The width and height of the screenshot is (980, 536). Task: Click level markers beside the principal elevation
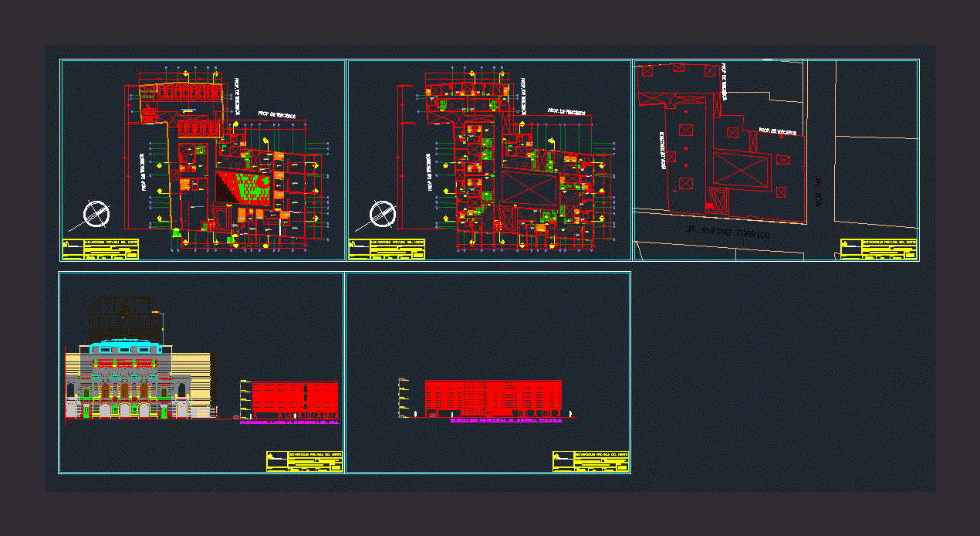[x=404, y=397]
